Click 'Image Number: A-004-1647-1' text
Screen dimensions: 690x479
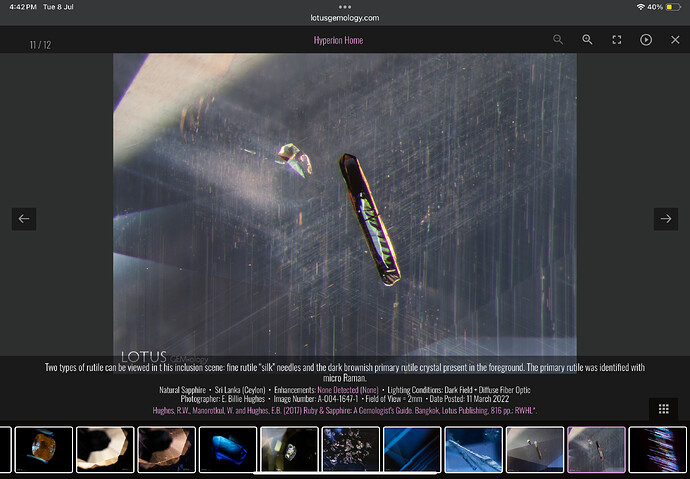pos(316,399)
